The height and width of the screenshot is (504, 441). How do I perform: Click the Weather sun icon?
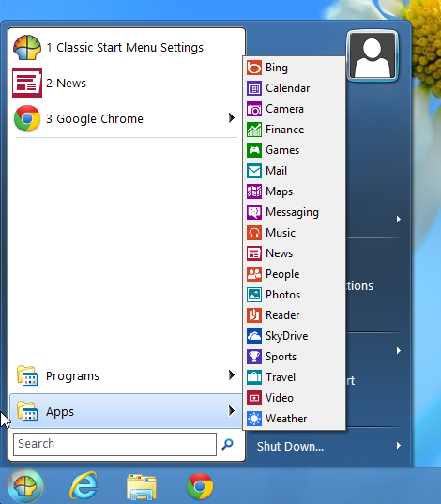click(254, 419)
